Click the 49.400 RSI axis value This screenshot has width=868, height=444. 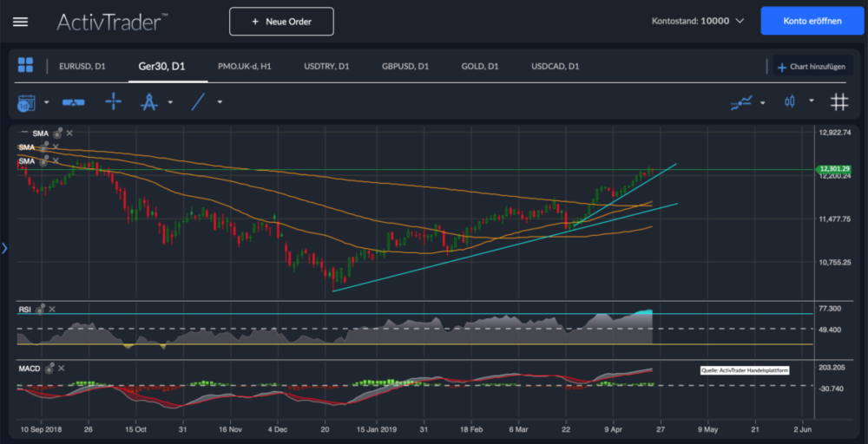[x=831, y=330]
